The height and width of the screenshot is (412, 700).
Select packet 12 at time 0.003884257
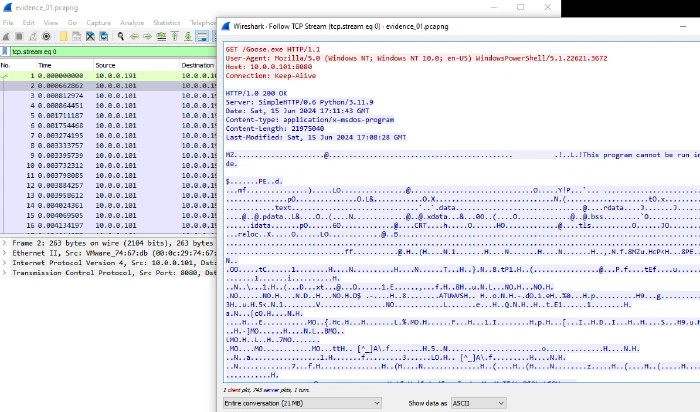point(108,185)
